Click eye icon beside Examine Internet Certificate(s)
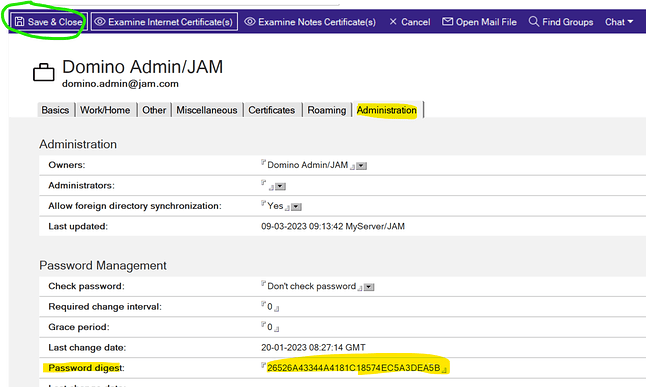646x387 pixels. (100, 21)
